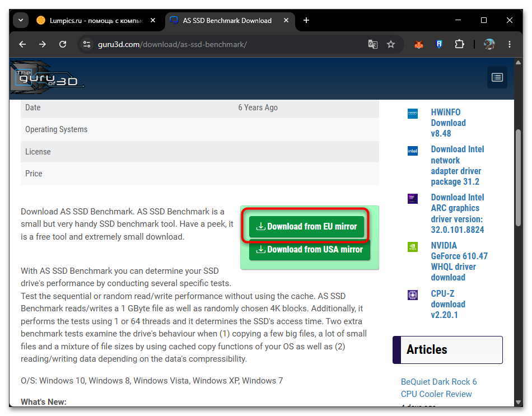Screen dimensions: 532x416
Task: Open the Extensions puzzle menu
Action: (x=459, y=44)
